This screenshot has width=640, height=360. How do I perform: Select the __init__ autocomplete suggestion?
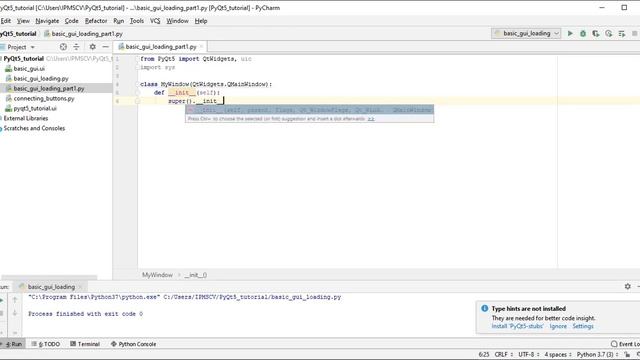click(x=309, y=110)
